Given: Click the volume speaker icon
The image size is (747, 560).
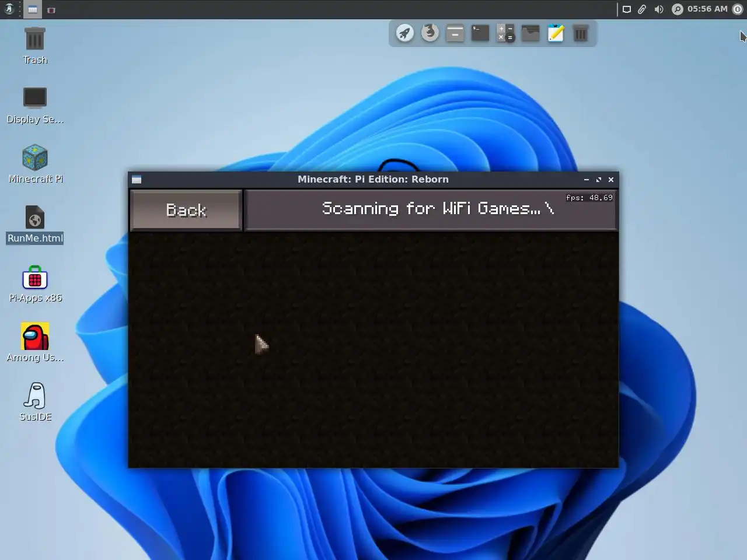Looking at the screenshot, I should 659,9.
